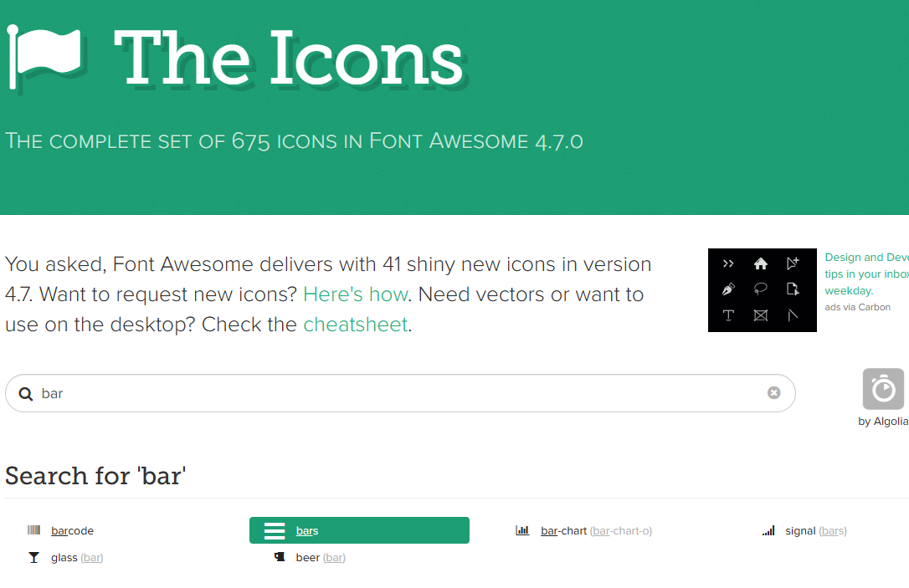
Task: Click the Algolia stopwatch logo
Action: pyautogui.click(x=883, y=386)
